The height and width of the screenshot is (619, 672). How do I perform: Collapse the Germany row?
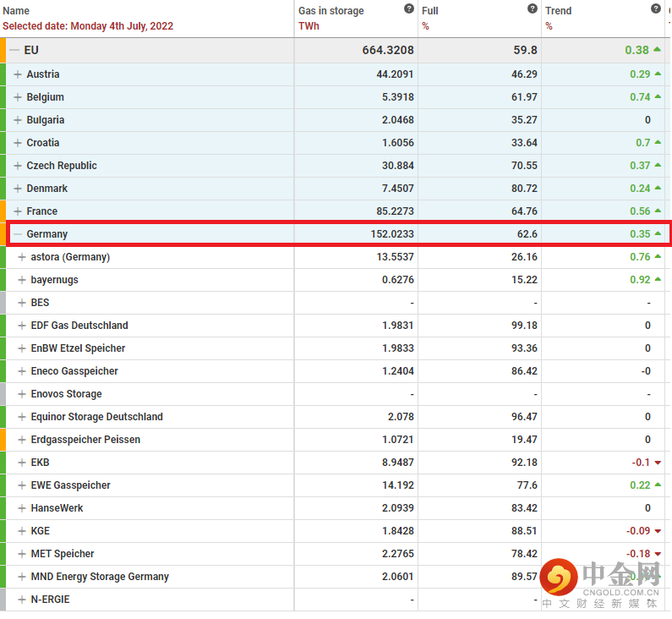click(18, 234)
